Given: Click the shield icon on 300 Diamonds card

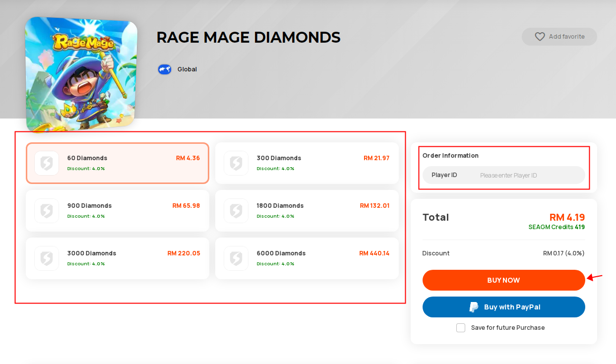Looking at the screenshot, I should tap(236, 163).
